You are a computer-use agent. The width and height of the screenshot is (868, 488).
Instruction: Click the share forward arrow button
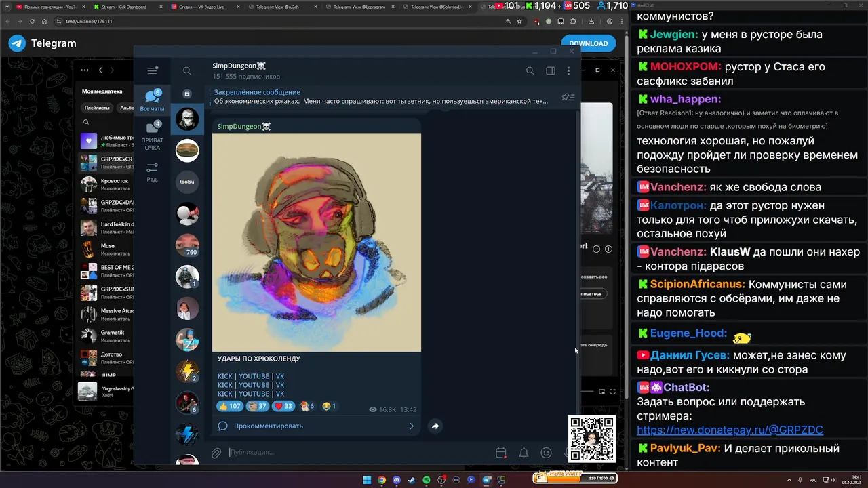click(435, 426)
